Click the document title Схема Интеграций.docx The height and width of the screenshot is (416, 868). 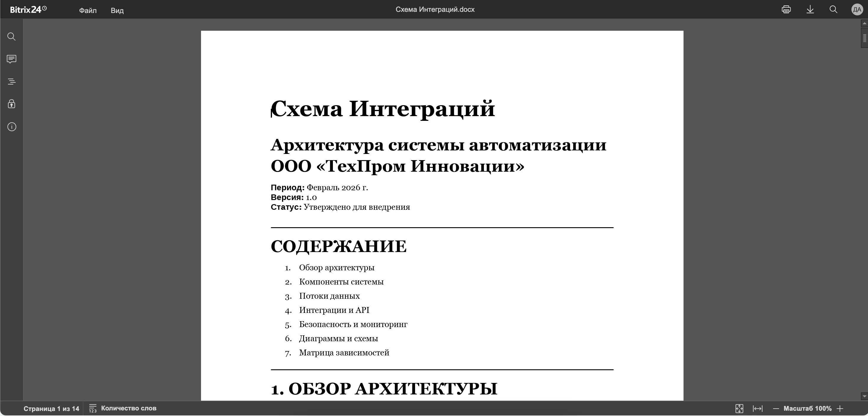point(435,9)
